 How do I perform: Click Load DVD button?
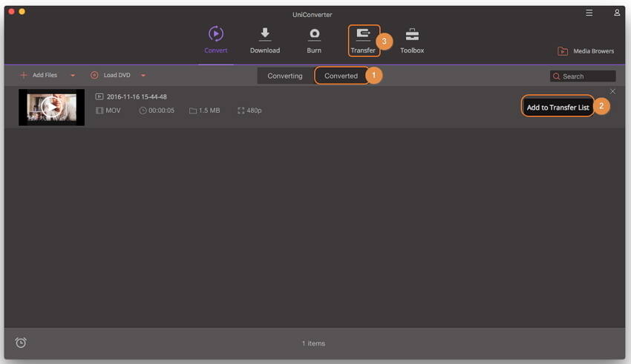click(111, 75)
